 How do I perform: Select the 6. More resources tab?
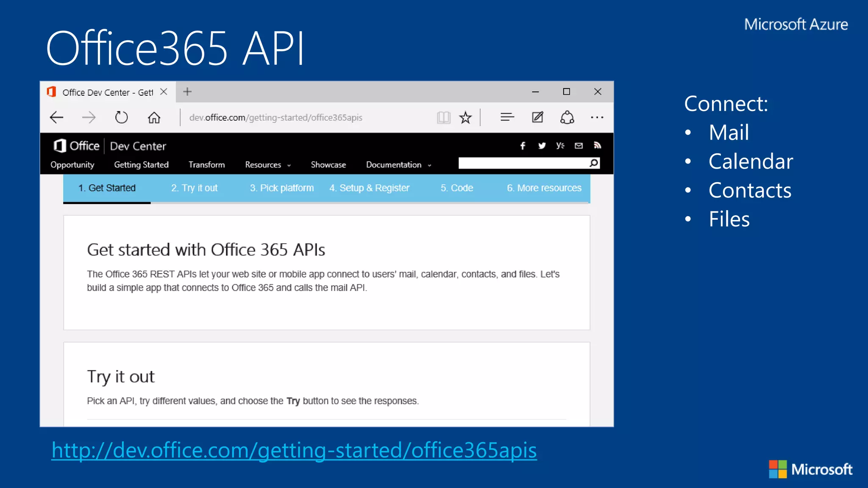click(x=544, y=188)
